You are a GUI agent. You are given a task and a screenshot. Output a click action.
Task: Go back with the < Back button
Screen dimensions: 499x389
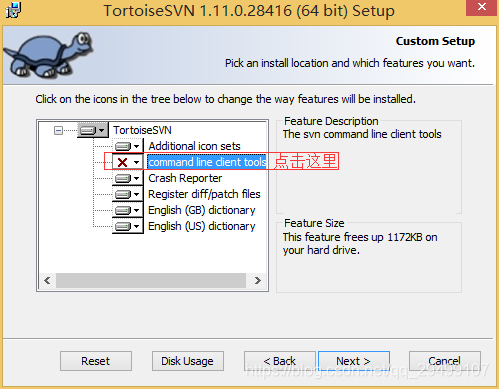click(280, 361)
